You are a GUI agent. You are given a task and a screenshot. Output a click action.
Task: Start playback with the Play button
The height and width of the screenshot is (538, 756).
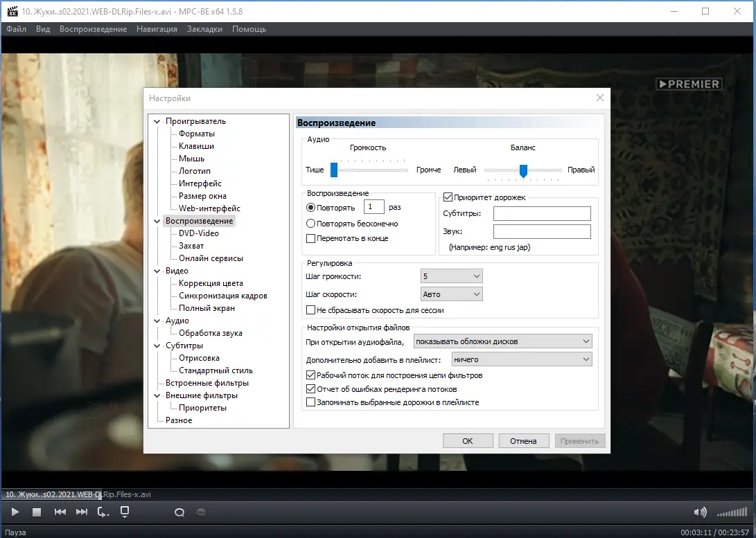tap(15, 512)
